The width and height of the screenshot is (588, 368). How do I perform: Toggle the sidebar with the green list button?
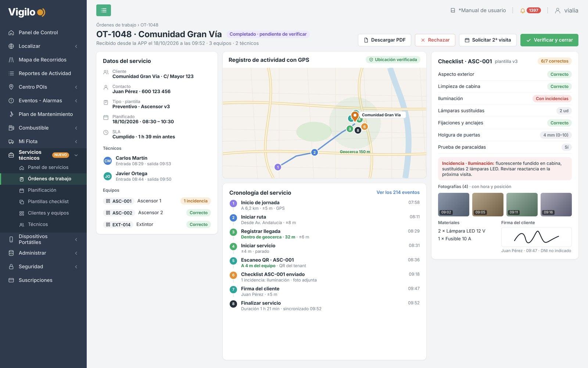tap(104, 10)
